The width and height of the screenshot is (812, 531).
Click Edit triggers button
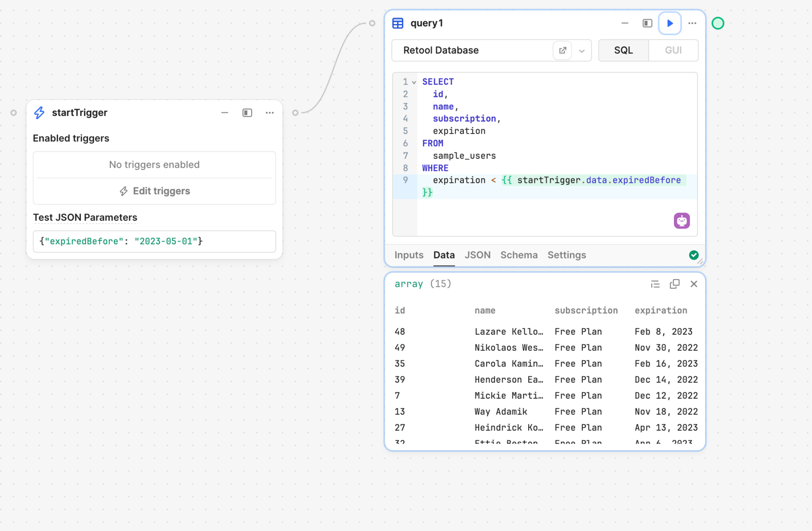[x=154, y=191]
